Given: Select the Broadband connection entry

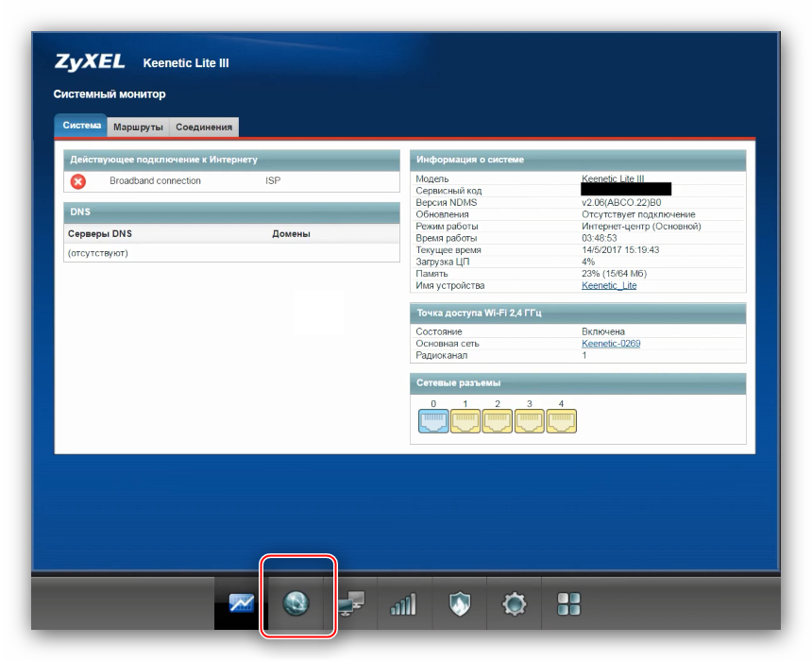Looking at the screenshot, I should tap(155, 181).
